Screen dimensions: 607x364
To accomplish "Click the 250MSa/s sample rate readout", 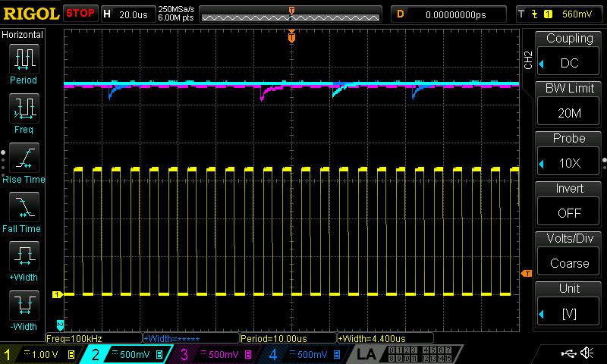I will [x=176, y=9].
